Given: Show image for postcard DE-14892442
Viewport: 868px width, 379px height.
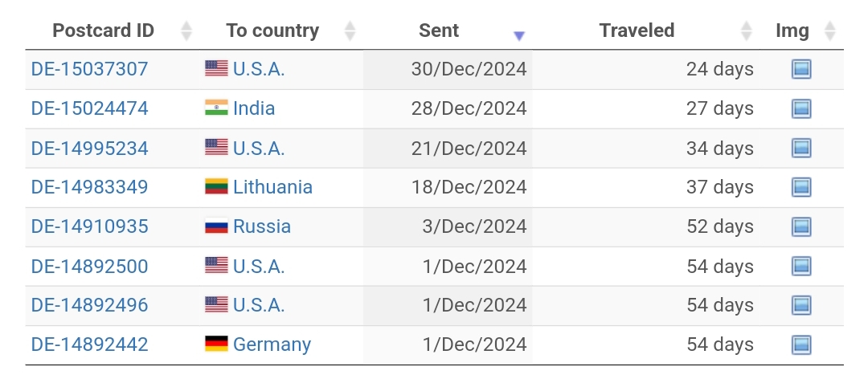Looking at the screenshot, I should [x=800, y=344].
